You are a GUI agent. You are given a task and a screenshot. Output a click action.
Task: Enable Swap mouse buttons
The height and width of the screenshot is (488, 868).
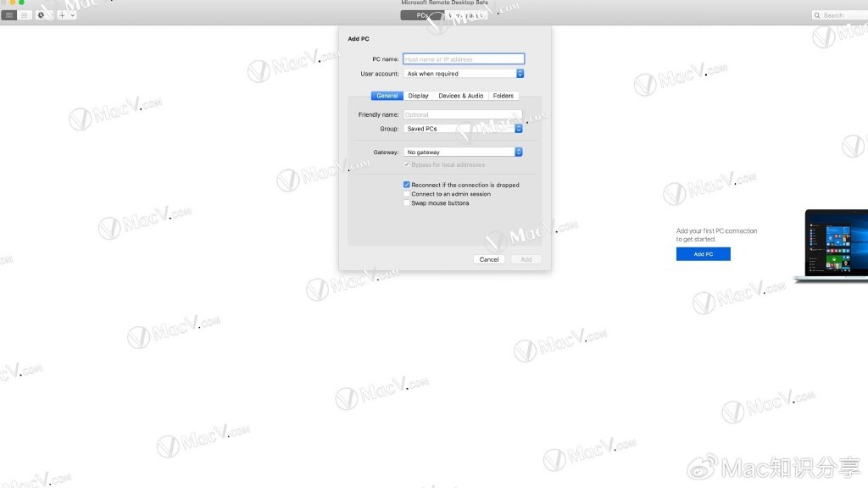point(407,203)
